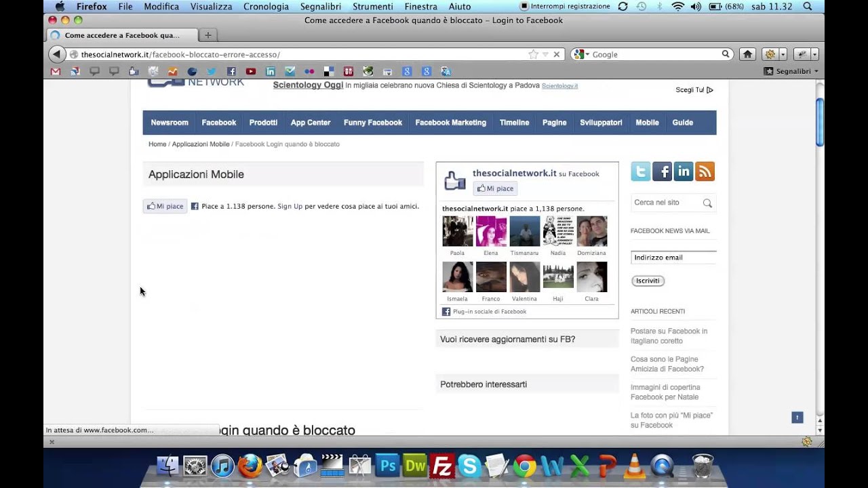Open the Modifica menu
The width and height of the screenshot is (868, 488).
click(x=161, y=6)
